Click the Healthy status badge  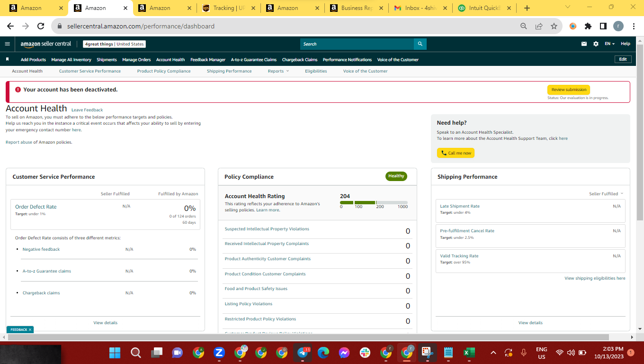396,176
